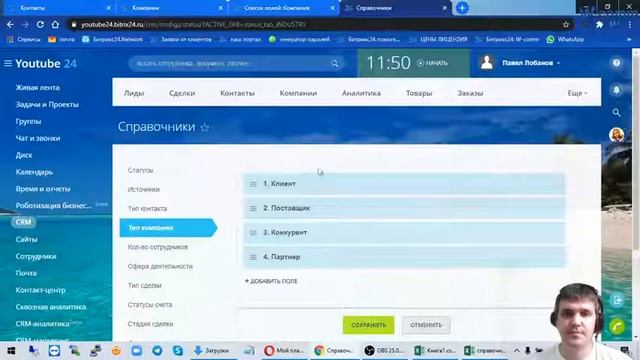
Task: Cancel changes with the Отменить button
Action: 426,325
